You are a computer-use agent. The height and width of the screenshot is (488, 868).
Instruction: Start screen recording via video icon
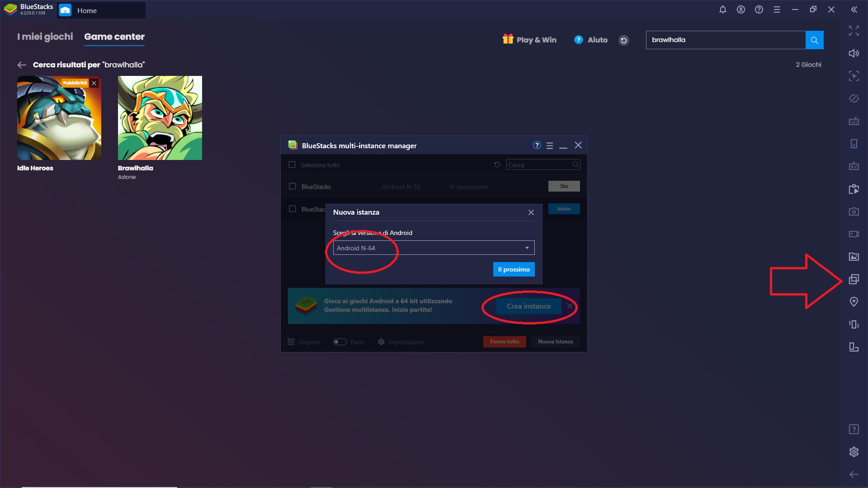[x=854, y=234]
